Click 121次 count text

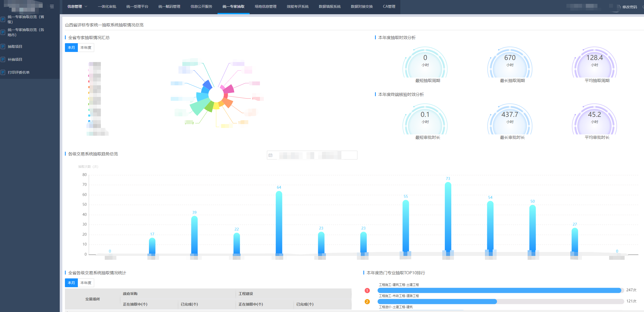coord(631,301)
